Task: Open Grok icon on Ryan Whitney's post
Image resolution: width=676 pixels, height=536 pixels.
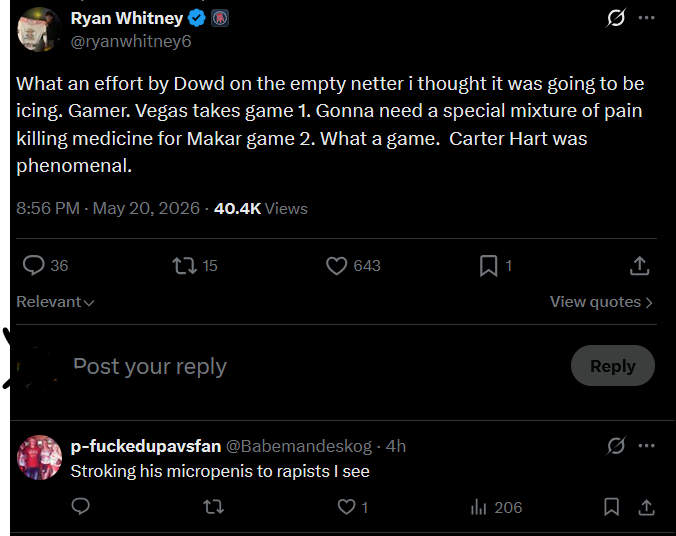Action: (x=616, y=18)
